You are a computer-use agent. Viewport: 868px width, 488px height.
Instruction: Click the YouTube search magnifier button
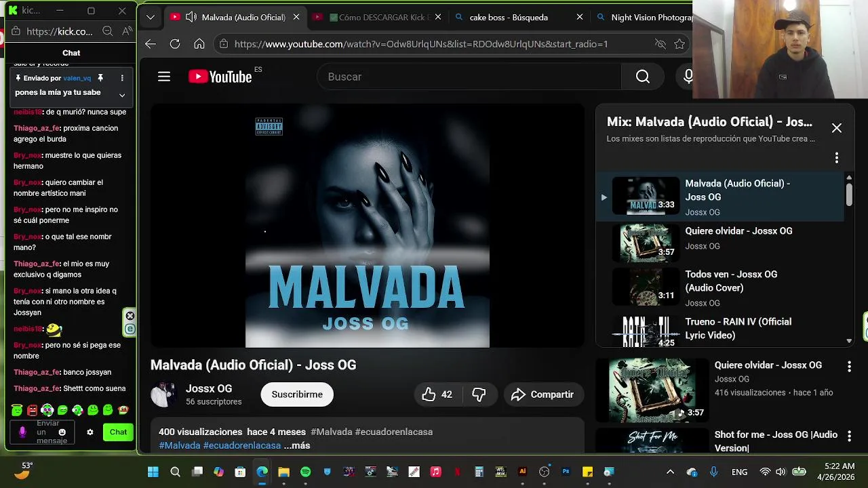[643, 77]
